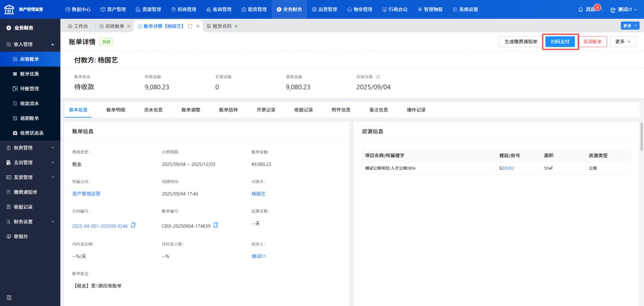
Task: Collapse the 收入管理 sidebar group
Action: (x=30, y=44)
